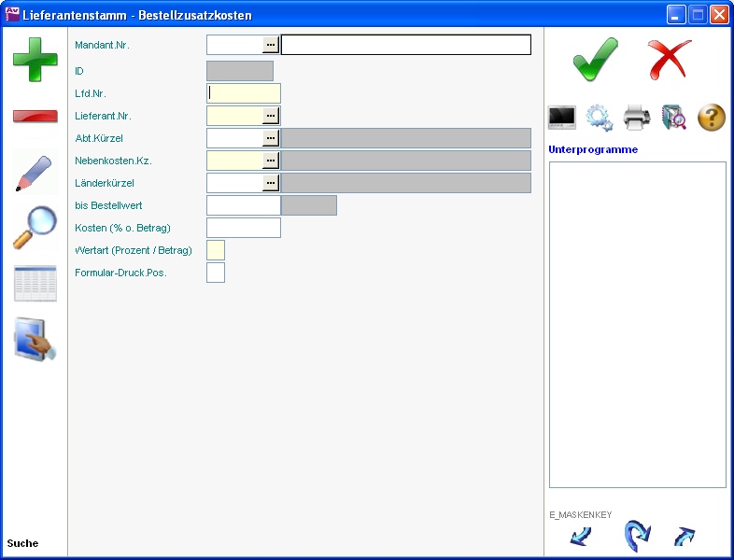Click the Kosten (% o. Betrag) field
The image size is (734, 560).
243,228
